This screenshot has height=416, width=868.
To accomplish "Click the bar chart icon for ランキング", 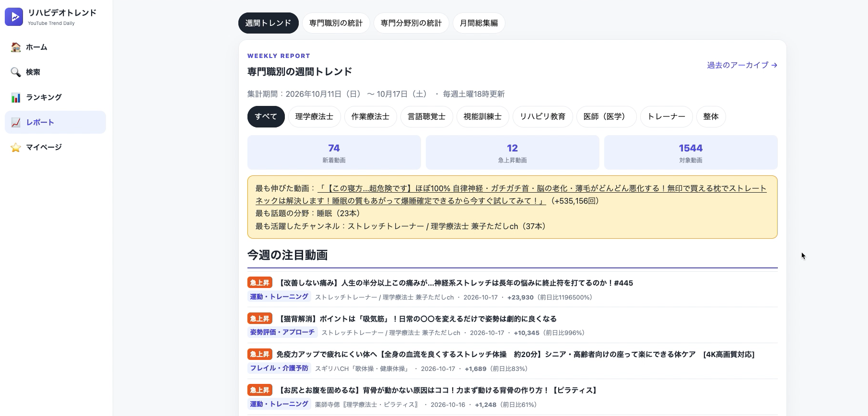I will [x=16, y=97].
